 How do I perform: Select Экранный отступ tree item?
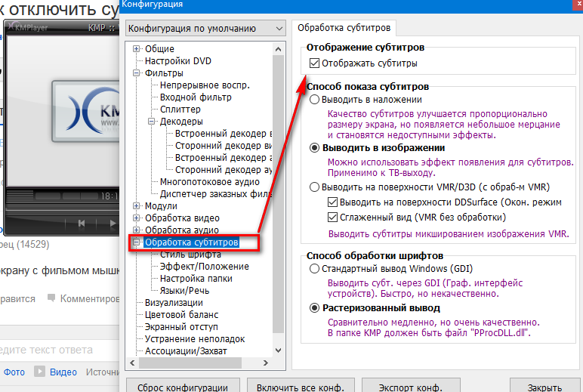click(181, 327)
